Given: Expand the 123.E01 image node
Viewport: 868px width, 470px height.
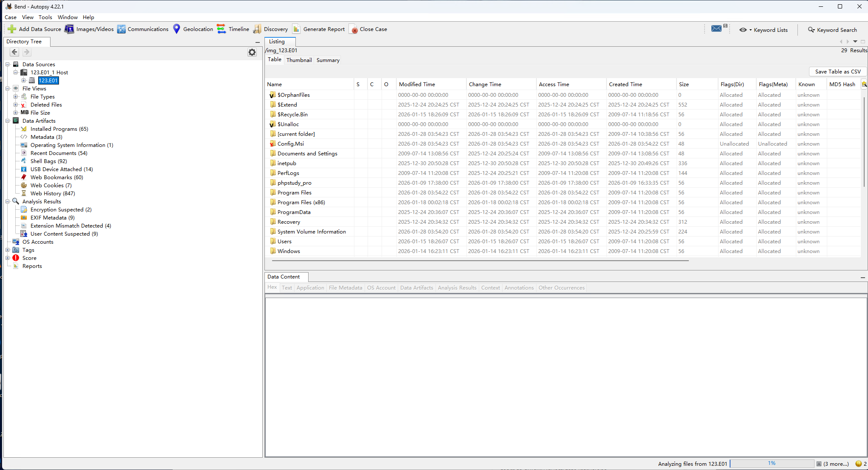Looking at the screenshot, I should [24, 80].
